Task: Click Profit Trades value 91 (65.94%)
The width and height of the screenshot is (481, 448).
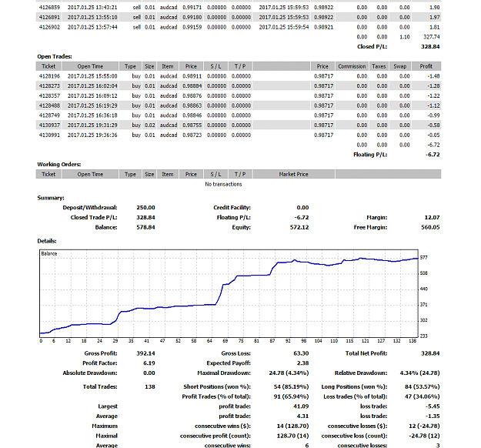Action: click(x=291, y=396)
